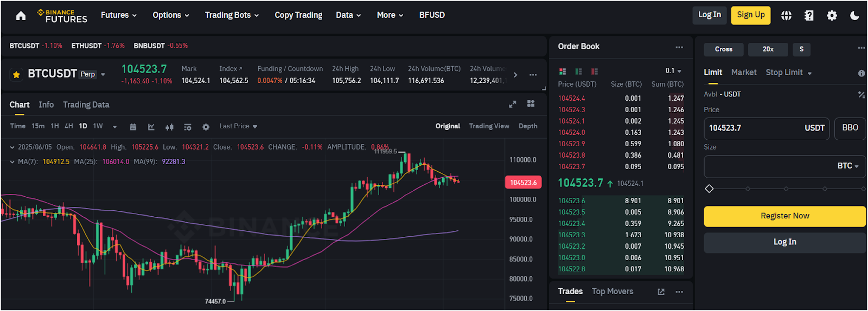This screenshot has width=868, height=311.
Task: Change BTC size unit dropdown
Action: pos(848,166)
